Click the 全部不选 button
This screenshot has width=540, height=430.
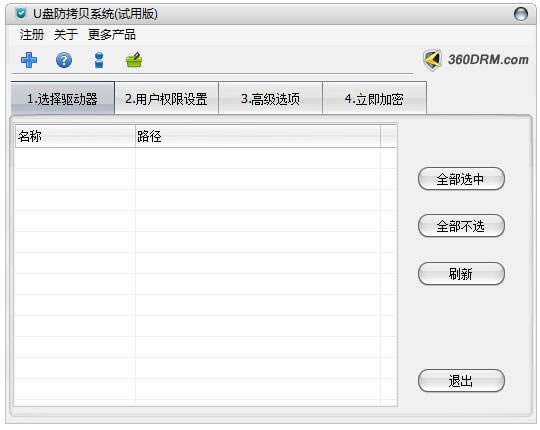[x=461, y=226]
